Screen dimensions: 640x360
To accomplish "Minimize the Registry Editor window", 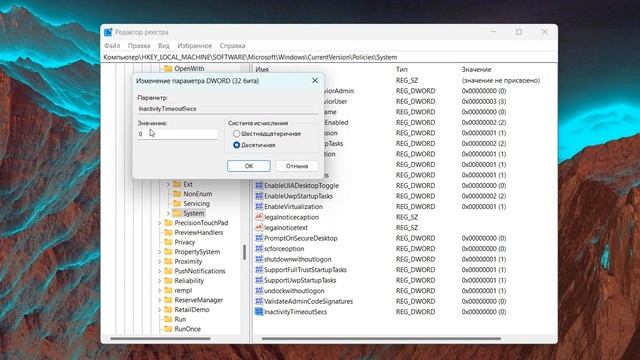I will [493, 32].
